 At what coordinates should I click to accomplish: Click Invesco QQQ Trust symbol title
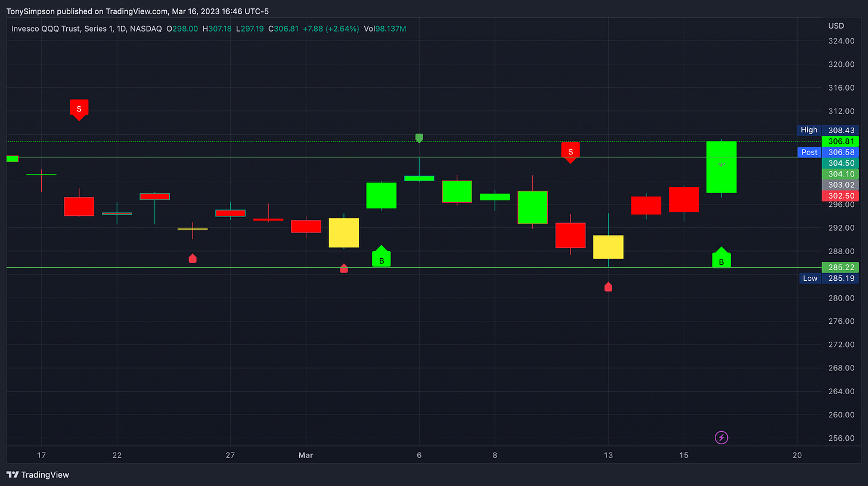tap(86, 29)
